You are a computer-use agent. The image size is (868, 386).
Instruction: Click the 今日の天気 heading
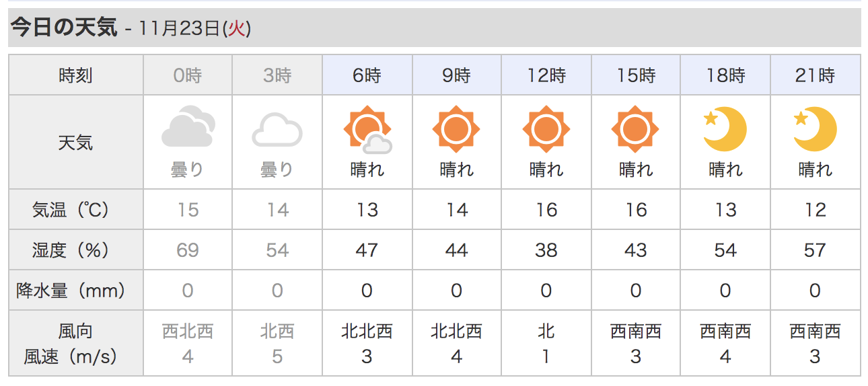tap(65, 28)
